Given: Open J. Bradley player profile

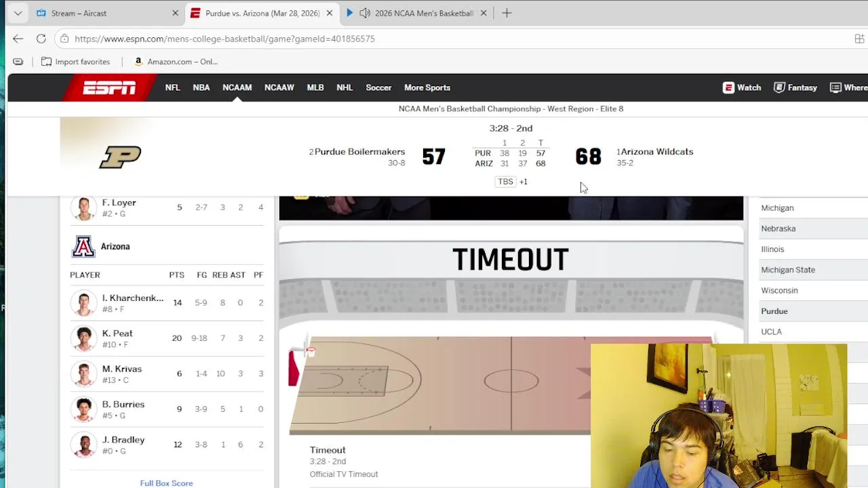Looking at the screenshot, I should coord(123,440).
